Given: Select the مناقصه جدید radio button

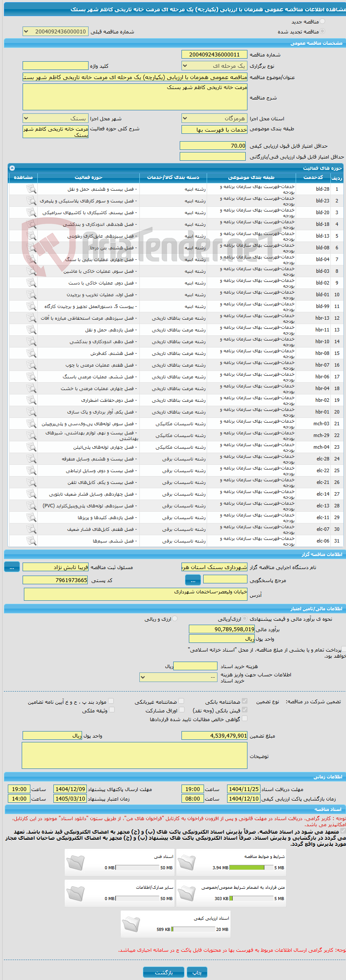Looking at the screenshot, I should pyautogui.click(x=322, y=21).
